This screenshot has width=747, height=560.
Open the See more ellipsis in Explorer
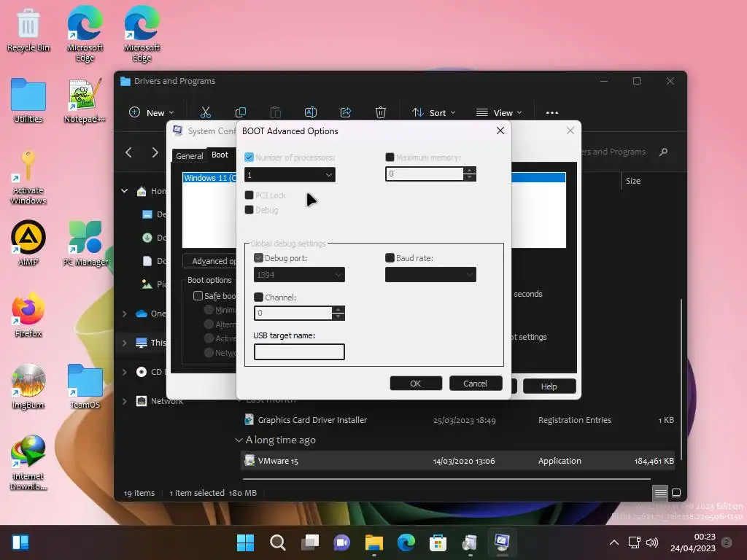pos(552,113)
